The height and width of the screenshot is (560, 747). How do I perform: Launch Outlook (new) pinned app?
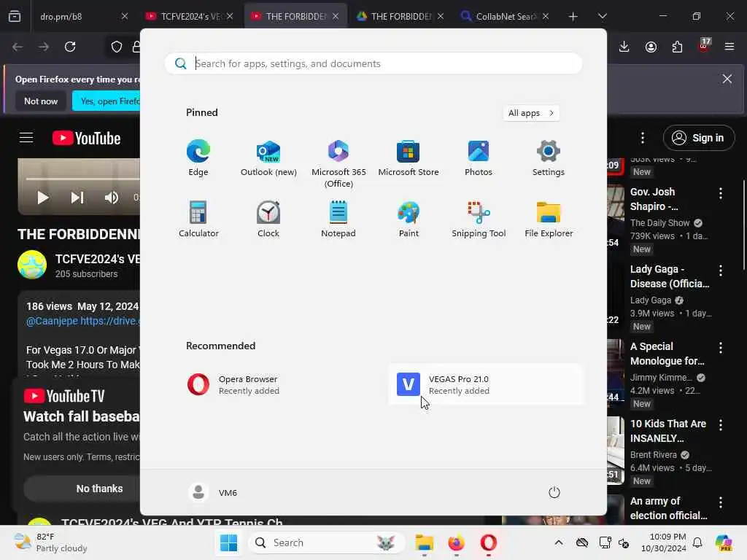268,158
